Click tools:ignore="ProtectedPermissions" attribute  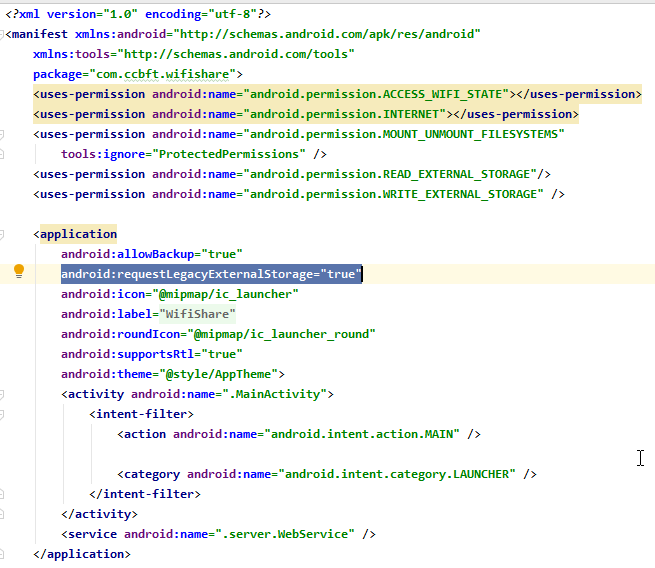tap(183, 155)
